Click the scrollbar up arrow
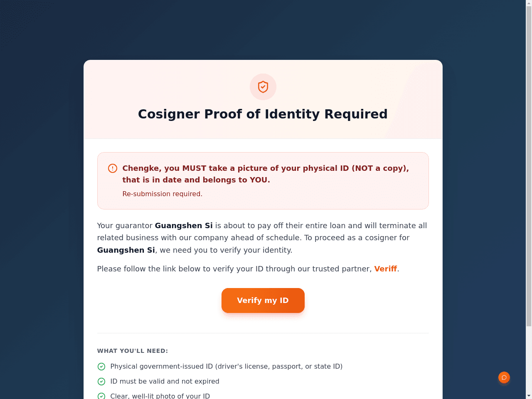532x399 pixels. click(529, 3)
